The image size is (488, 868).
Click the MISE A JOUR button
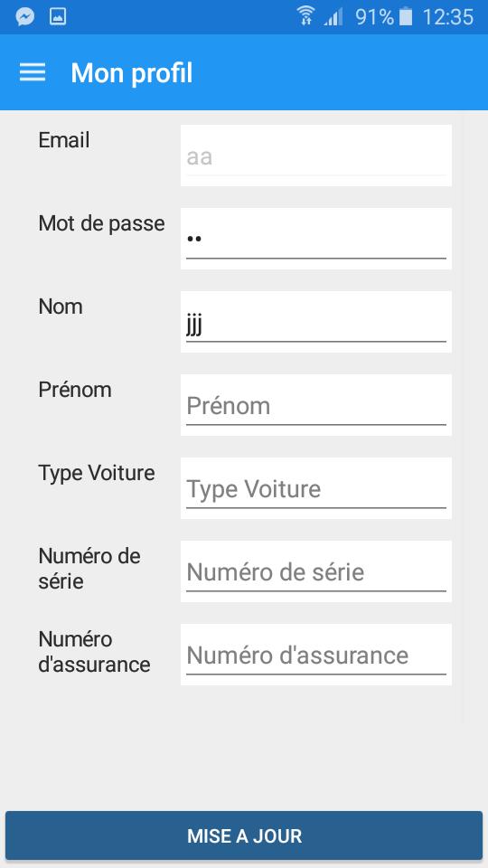[244, 835]
